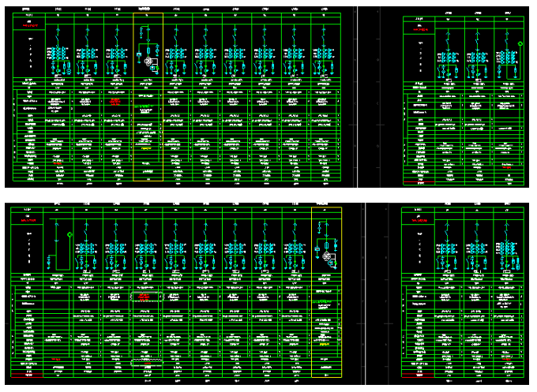Click yellow text in bottom-left drawing's highlighted column
537x392 pixels.
pos(325,344)
